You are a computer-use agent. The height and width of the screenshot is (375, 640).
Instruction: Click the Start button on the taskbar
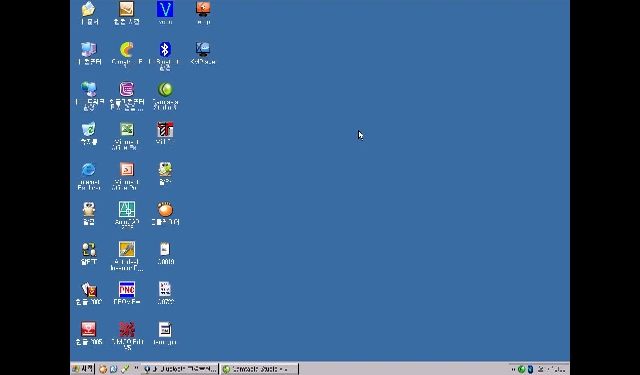(x=83, y=369)
